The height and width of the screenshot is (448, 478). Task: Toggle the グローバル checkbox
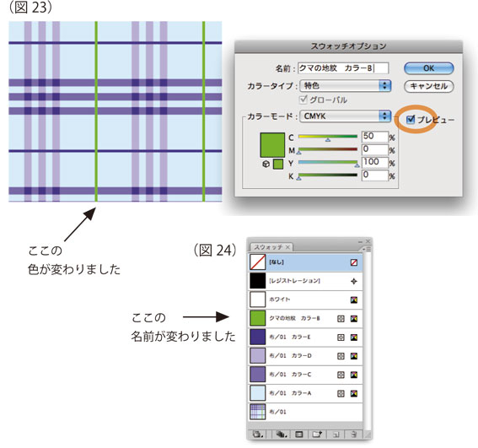coord(303,100)
